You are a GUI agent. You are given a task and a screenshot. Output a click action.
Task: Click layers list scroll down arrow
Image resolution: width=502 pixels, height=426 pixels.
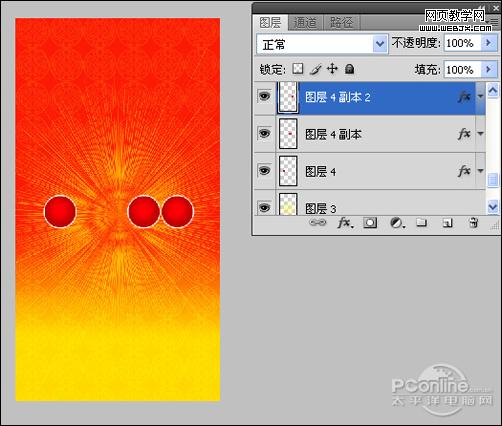[x=493, y=207]
